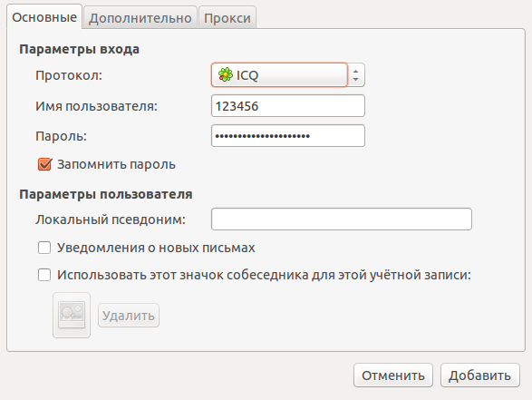Click the Протокол: label
This screenshot has height=400, width=532.
(x=69, y=75)
